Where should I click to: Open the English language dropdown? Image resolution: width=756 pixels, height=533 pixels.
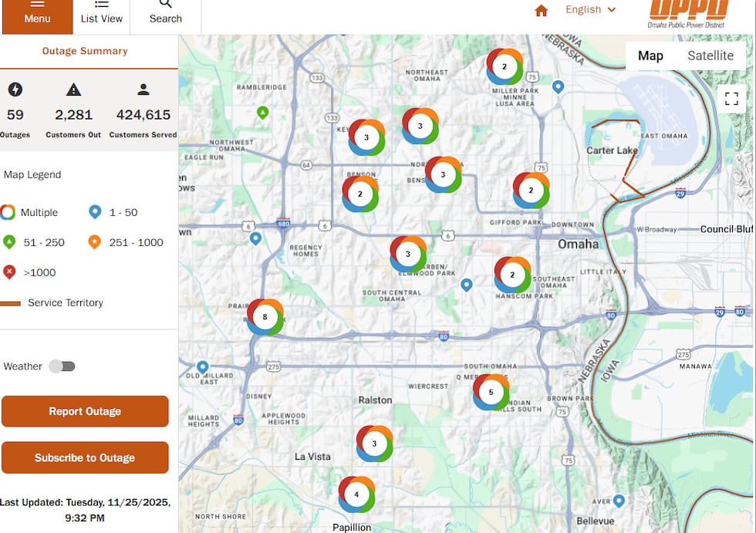coord(591,10)
